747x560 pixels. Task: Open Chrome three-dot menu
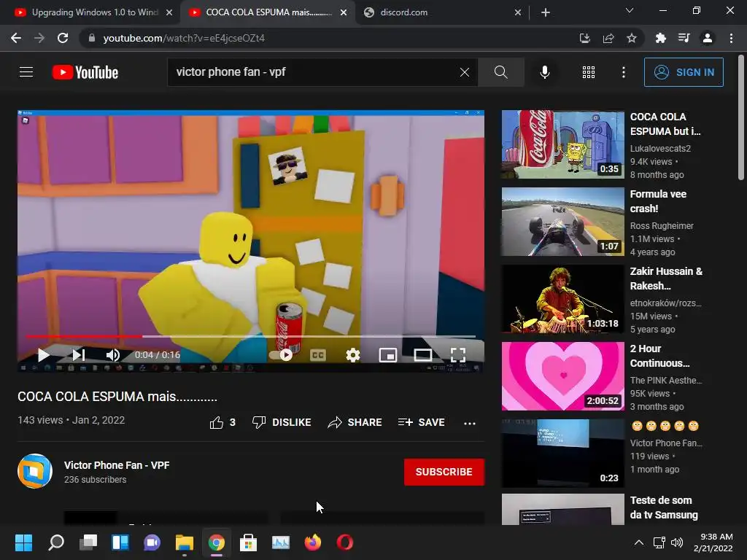coord(731,38)
